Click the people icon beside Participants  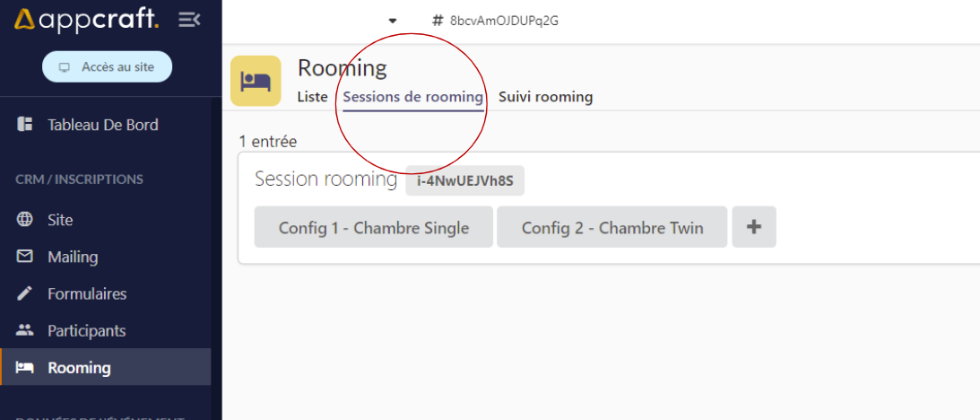[25, 330]
